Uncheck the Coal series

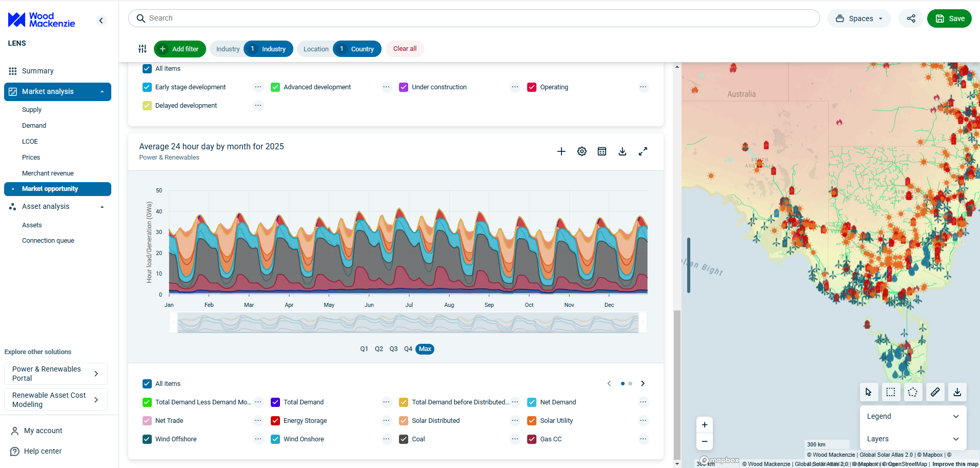point(404,439)
